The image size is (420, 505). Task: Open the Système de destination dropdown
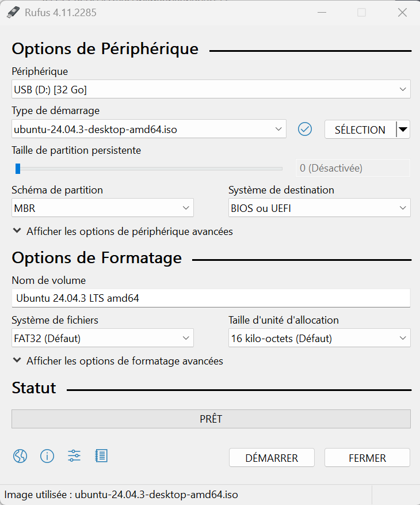319,208
